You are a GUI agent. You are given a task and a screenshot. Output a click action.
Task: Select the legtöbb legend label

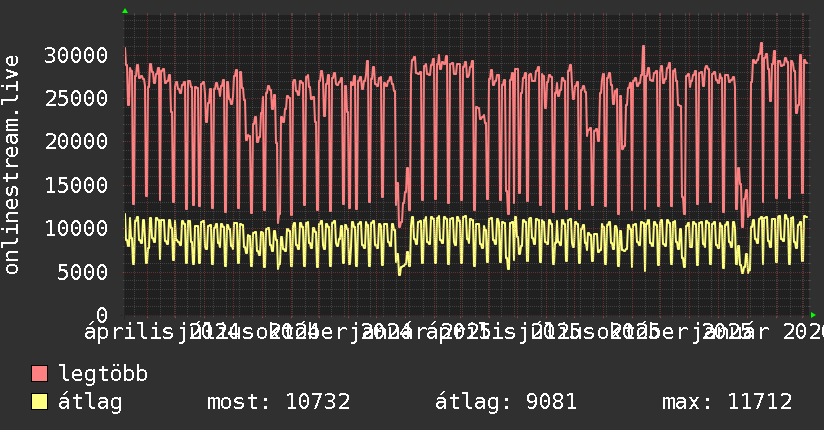click(103, 375)
